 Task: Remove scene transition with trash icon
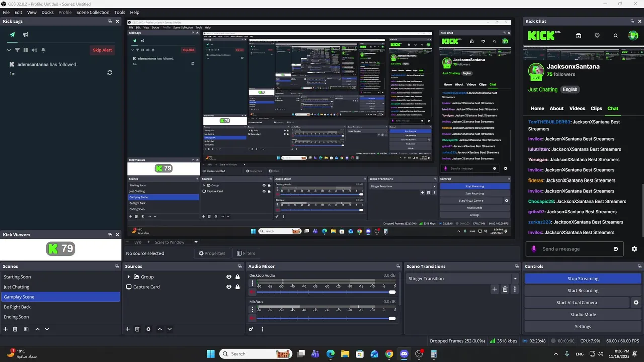coord(505,289)
